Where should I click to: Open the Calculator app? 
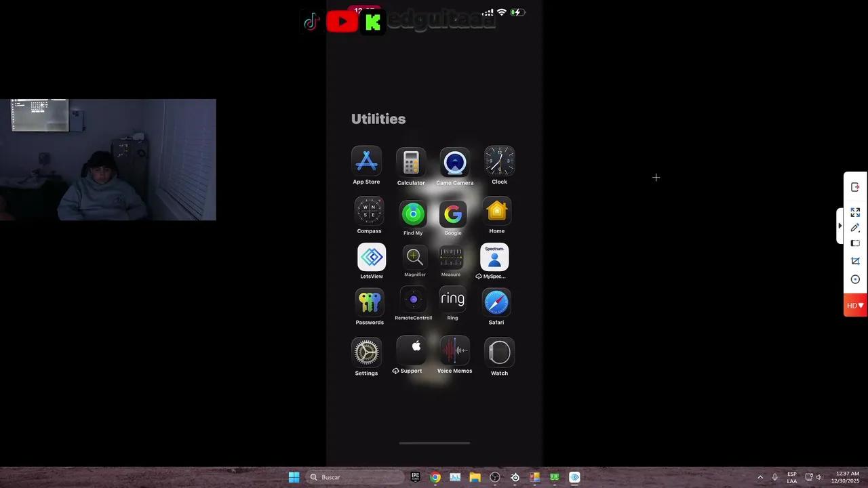(x=411, y=163)
